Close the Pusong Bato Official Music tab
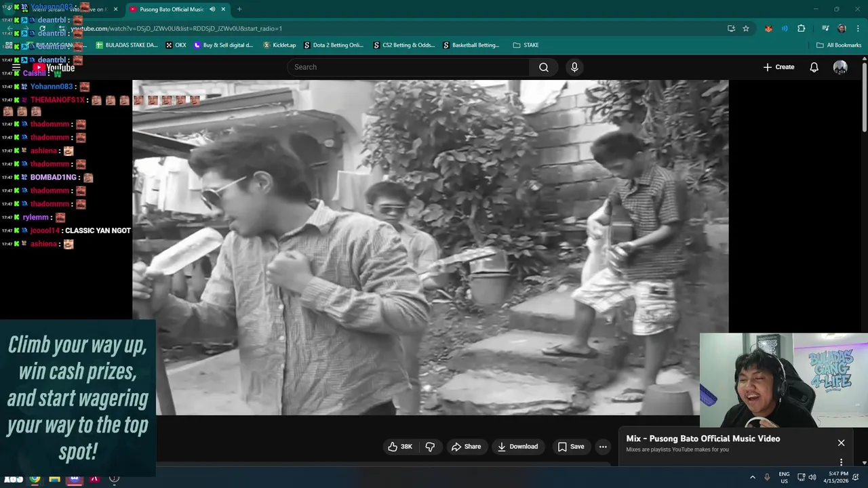Screen dimensions: 868x488 point(223,9)
